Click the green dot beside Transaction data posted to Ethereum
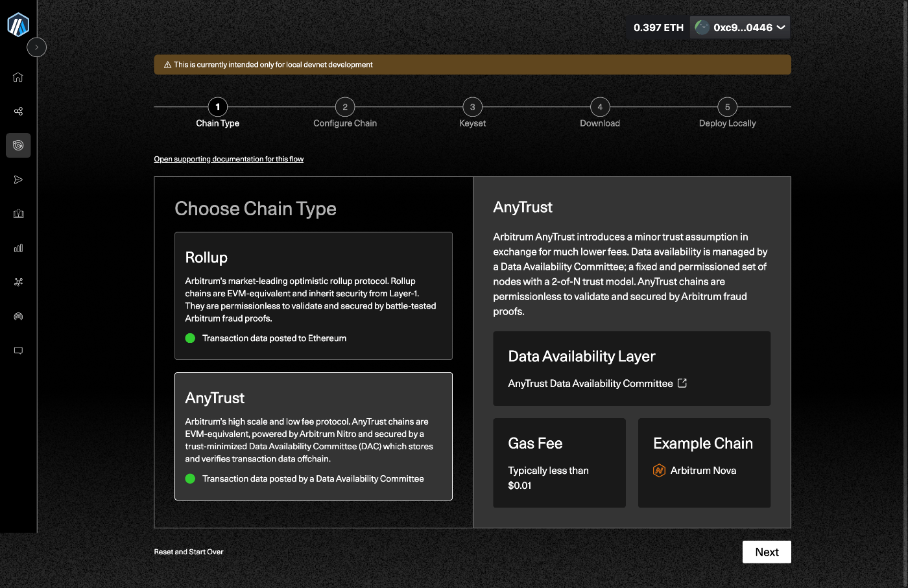Image resolution: width=908 pixels, height=588 pixels. tap(190, 338)
